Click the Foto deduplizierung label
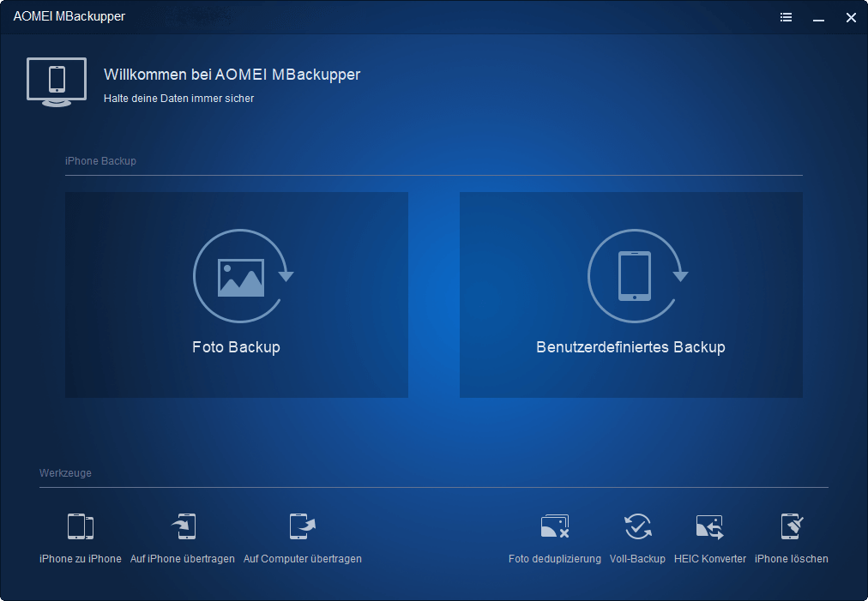The height and width of the screenshot is (601, 868). point(555,559)
